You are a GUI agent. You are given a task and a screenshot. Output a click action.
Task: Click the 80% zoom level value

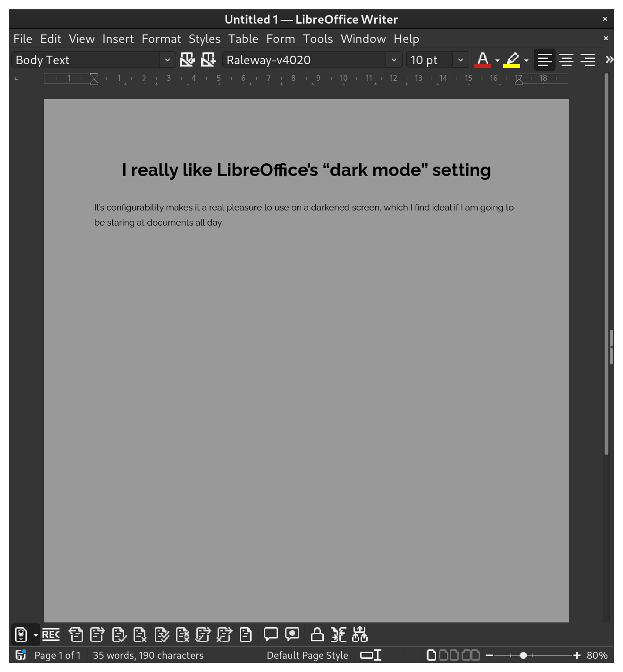click(x=597, y=655)
